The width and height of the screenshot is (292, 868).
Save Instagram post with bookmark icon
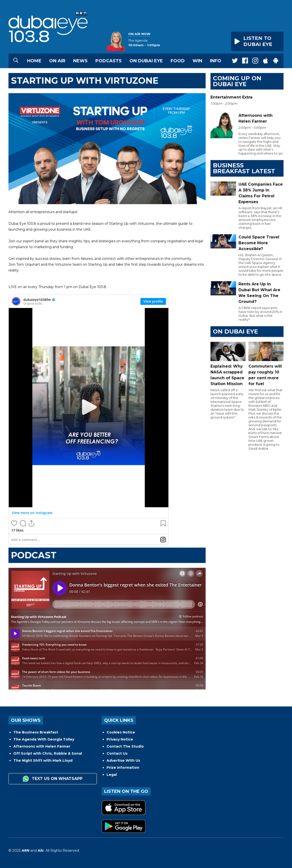tap(163, 523)
